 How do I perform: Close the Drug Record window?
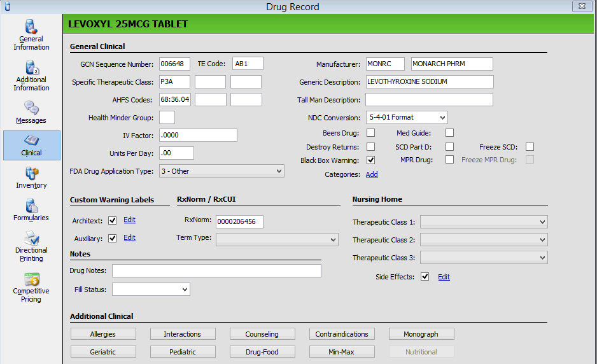pyautogui.click(x=582, y=6)
